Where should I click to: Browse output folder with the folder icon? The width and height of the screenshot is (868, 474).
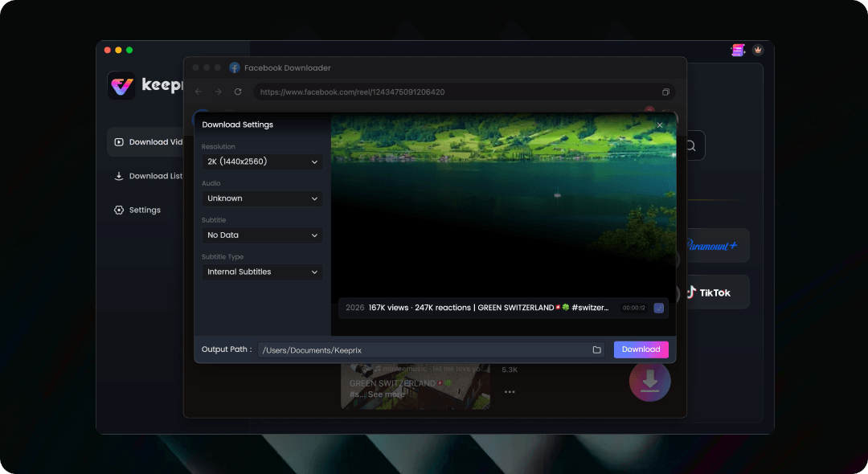[x=596, y=350]
